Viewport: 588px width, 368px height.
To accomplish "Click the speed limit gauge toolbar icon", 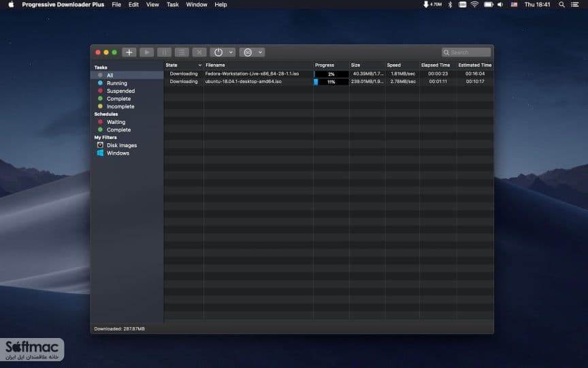I will point(248,52).
